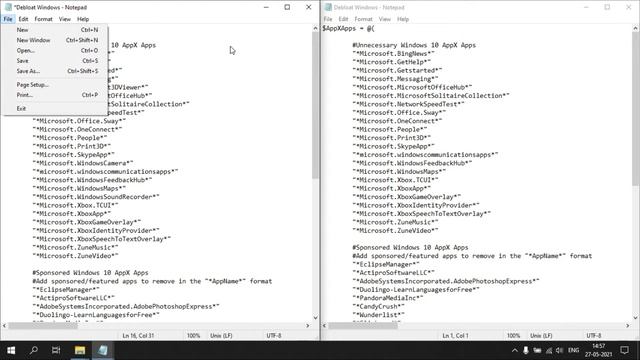Click left Notepad horizontal scrollbar thumb

(43, 326)
